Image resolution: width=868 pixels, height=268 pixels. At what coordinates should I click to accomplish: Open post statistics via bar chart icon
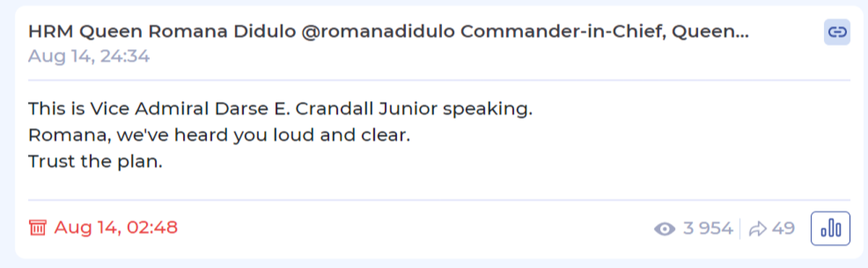coord(830,229)
